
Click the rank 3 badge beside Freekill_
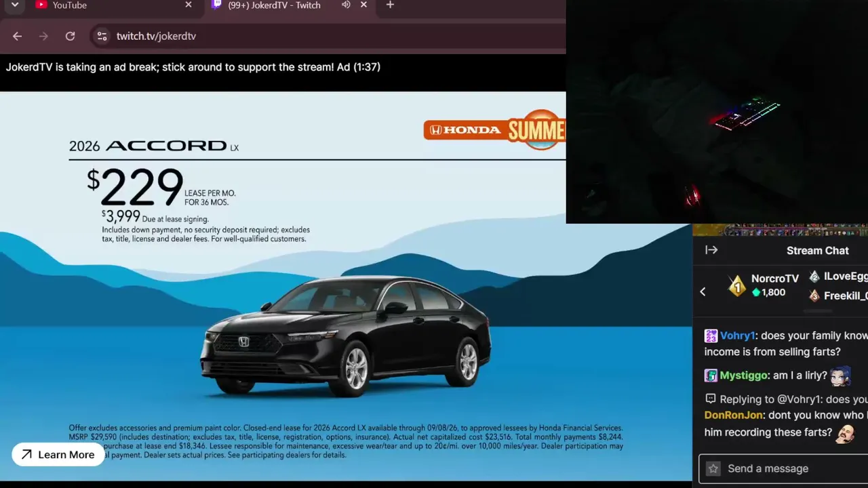pos(814,296)
